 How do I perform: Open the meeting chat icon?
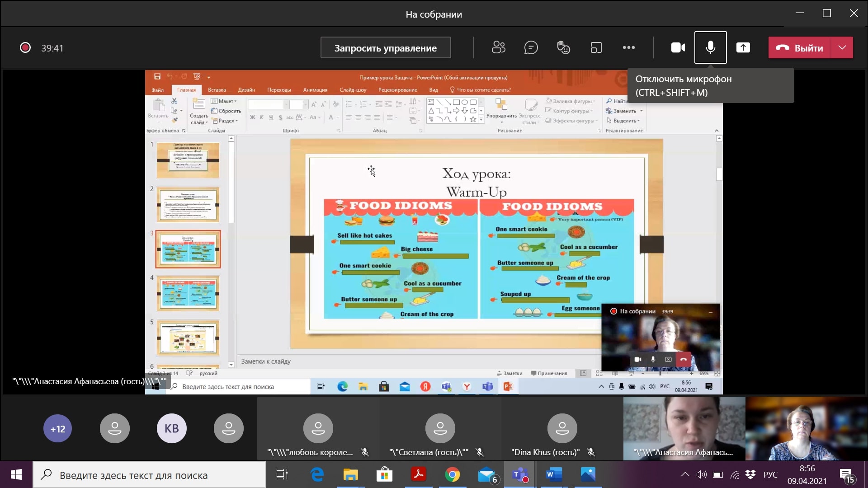pyautogui.click(x=531, y=47)
